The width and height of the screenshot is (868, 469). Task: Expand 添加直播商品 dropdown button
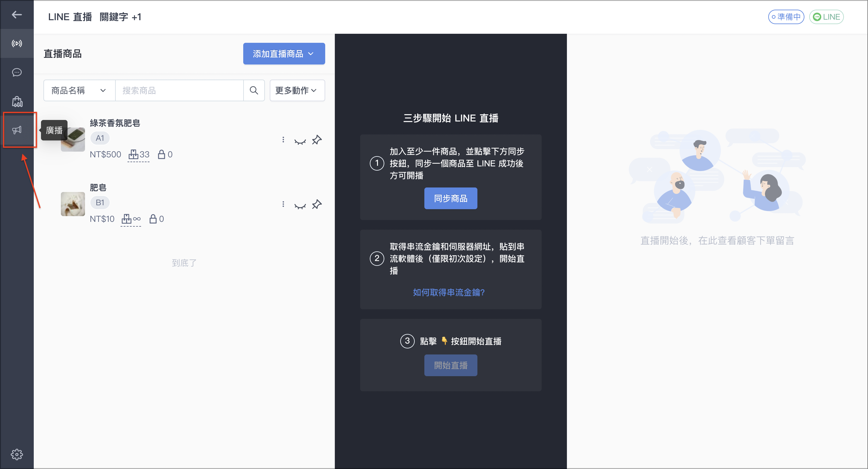[284, 54]
